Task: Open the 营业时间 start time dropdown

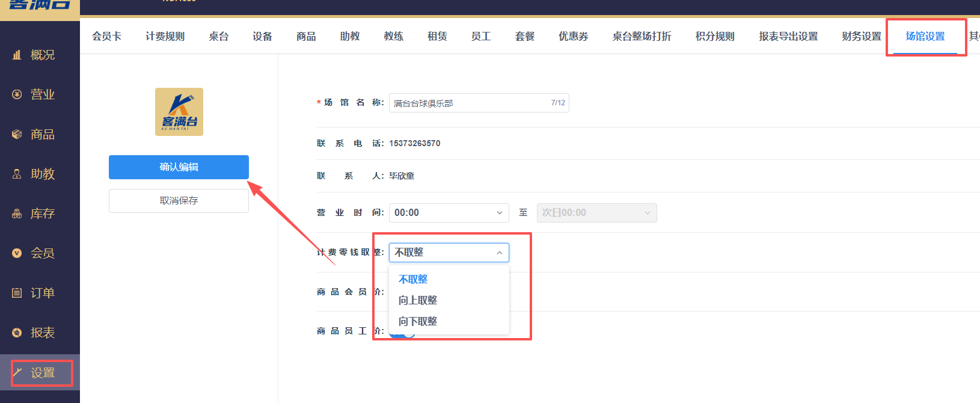Action: pyautogui.click(x=449, y=213)
